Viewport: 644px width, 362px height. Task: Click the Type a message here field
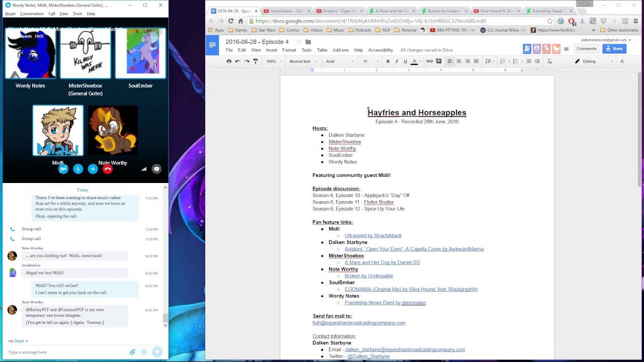click(65, 352)
